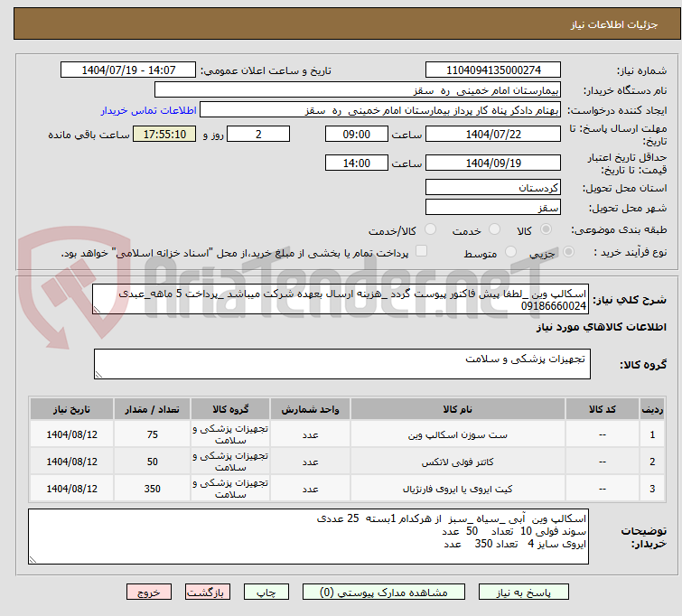Screen dimensions: 682x616
Task: Click the response deadline date 1404/07/22
Action: 493,134
